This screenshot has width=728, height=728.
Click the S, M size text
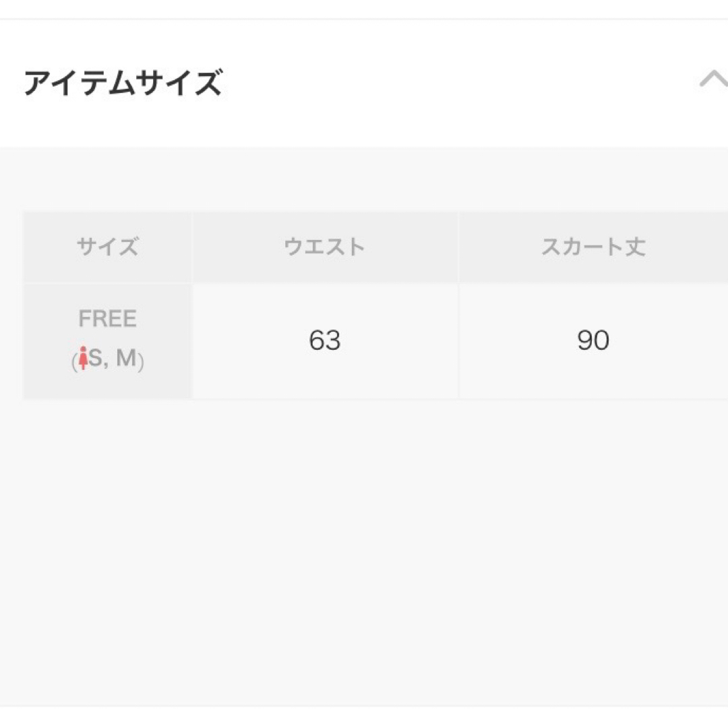point(113,358)
